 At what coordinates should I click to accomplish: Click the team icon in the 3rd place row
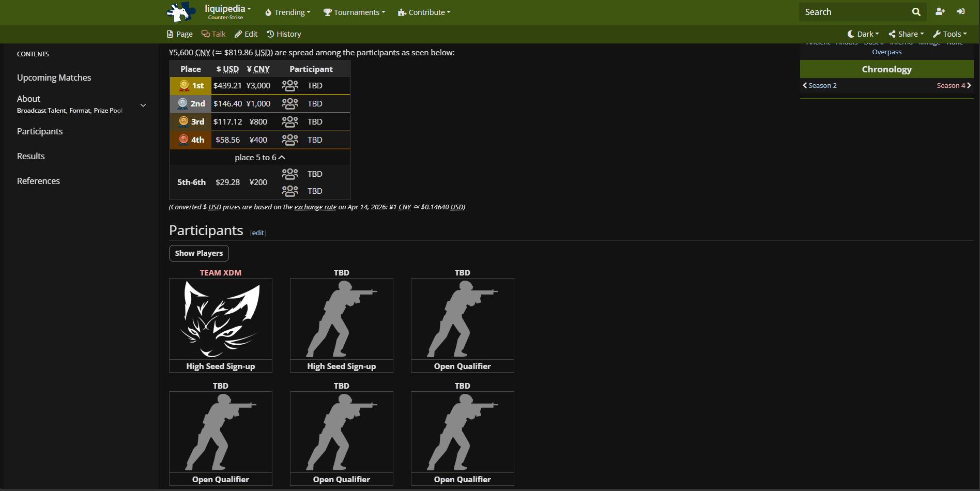click(290, 121)
